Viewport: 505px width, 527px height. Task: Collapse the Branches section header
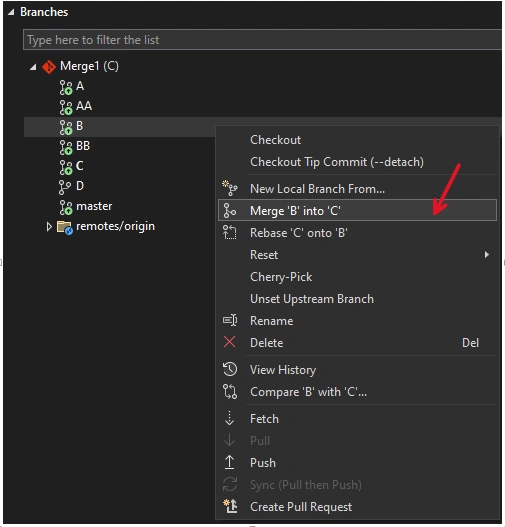(11, 12)
